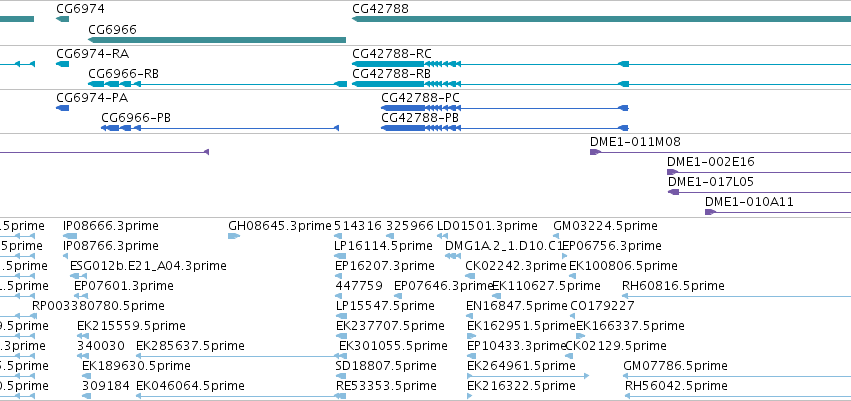851x401 pixels.
Task: Click clone label DME1-017L05
Action: pos(710,182)
